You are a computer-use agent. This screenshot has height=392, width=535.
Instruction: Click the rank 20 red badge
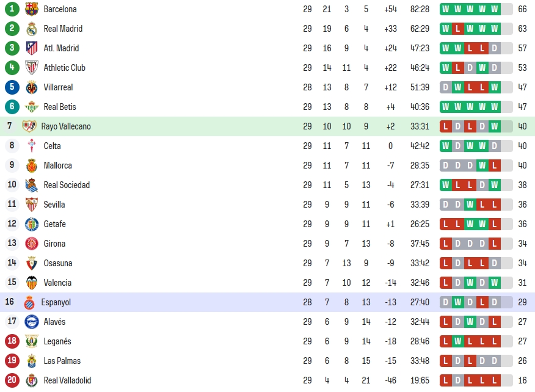pos(12,380)
